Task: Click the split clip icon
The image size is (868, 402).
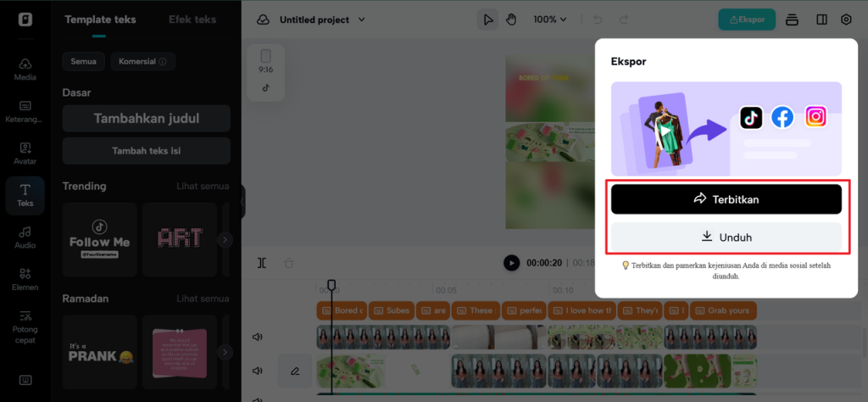Action: click(x=262, y=263)
